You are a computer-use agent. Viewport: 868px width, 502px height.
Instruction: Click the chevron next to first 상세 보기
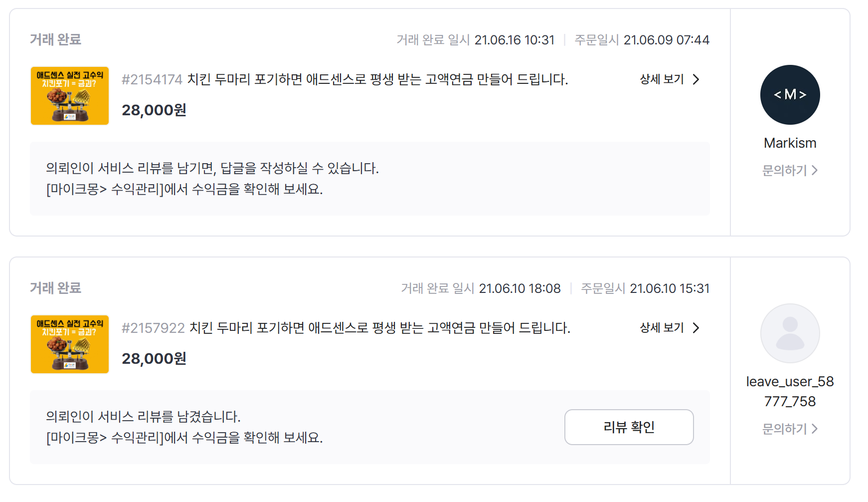point(696,79)
